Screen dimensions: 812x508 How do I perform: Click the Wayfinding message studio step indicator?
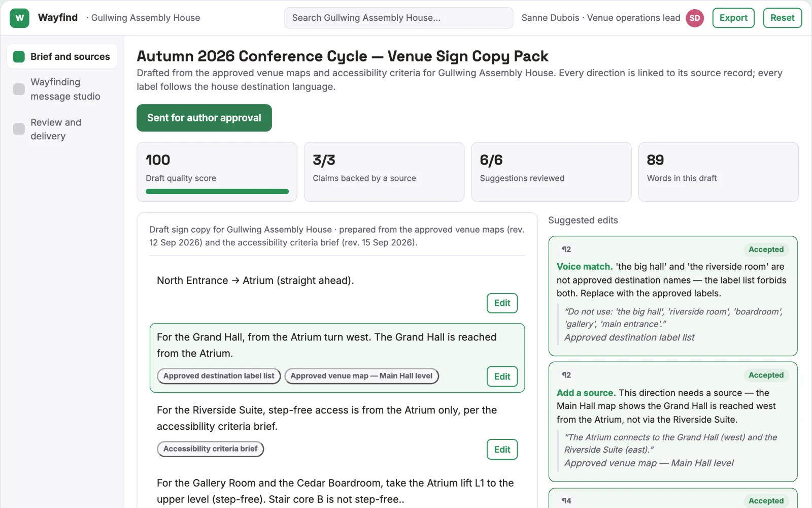coord(19,89)
